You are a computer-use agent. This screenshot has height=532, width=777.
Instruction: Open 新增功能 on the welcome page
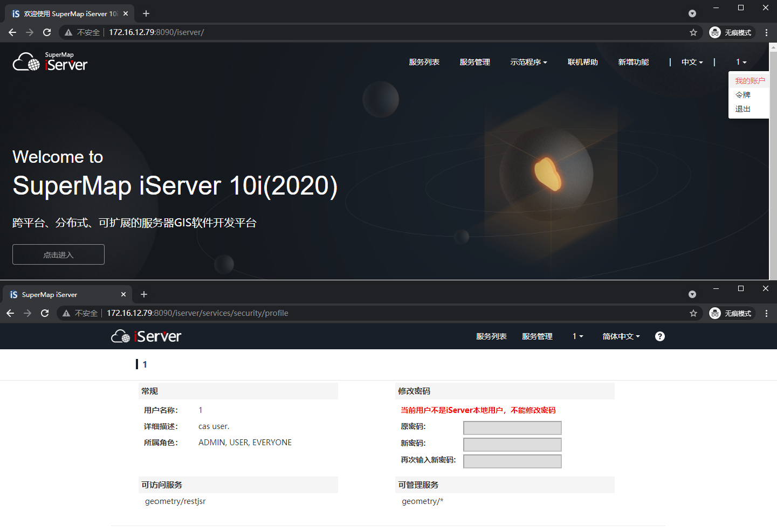pos(634,62)
